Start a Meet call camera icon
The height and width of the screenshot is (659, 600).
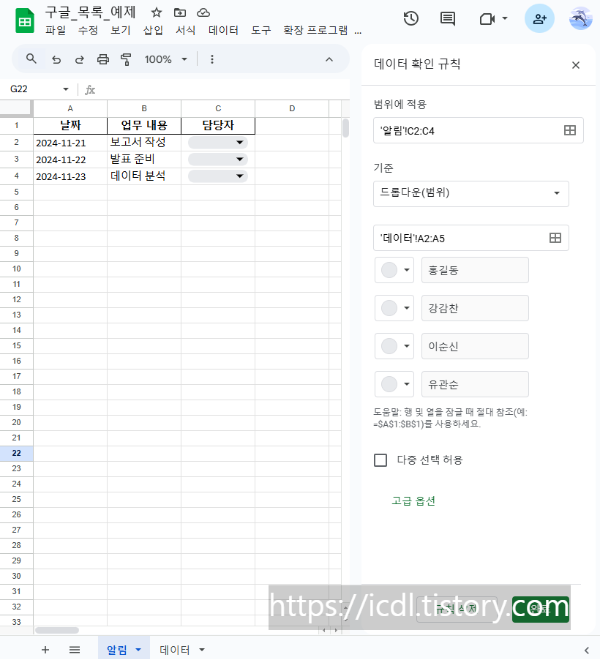click(x=487, y=19)
